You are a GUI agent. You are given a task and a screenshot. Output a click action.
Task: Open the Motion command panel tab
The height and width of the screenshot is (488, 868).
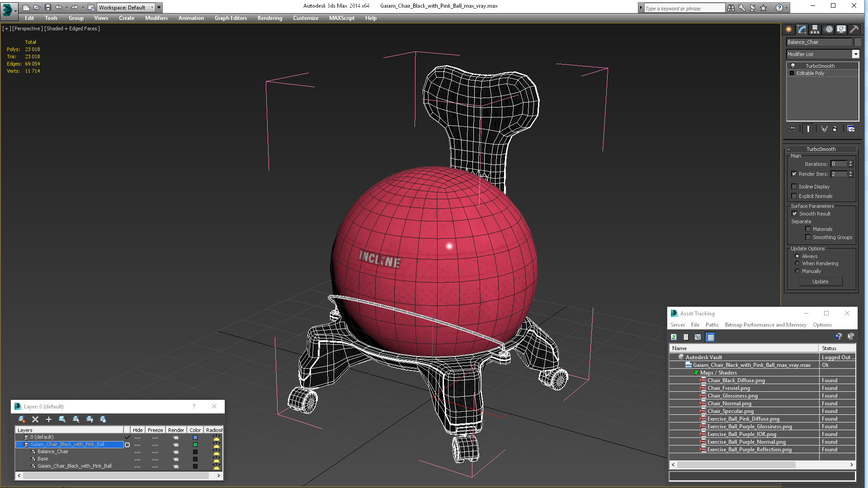(829, 29)
